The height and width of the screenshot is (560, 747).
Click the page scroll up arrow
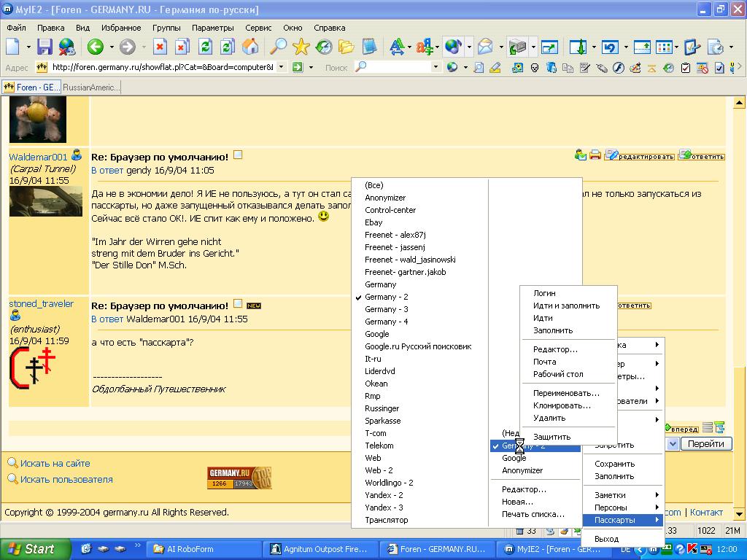pyautogui.click(x=739, y=102)
